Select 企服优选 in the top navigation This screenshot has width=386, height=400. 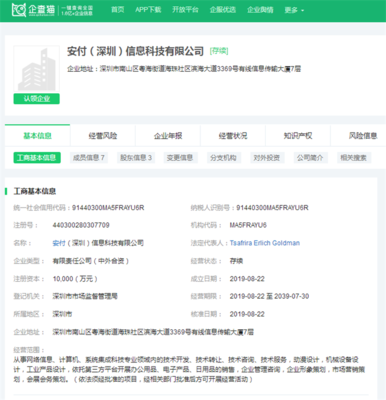tap(223, 10)
